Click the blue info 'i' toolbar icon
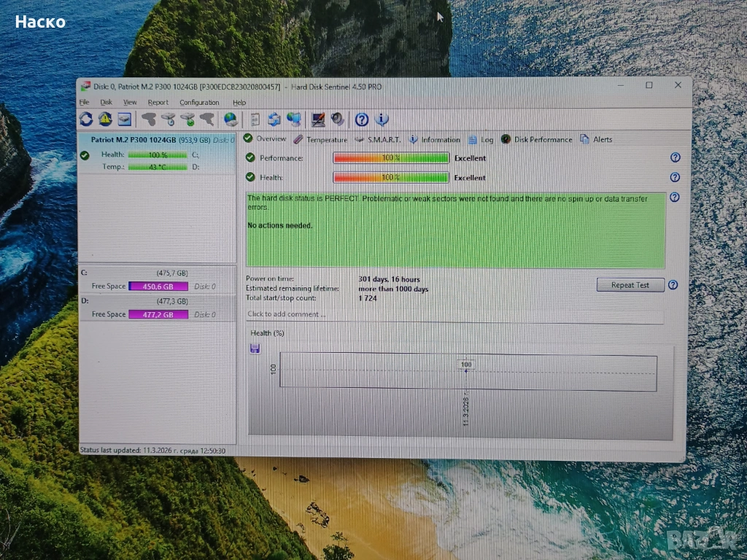Viewport: 747px width, 560px height. (381, 119)
